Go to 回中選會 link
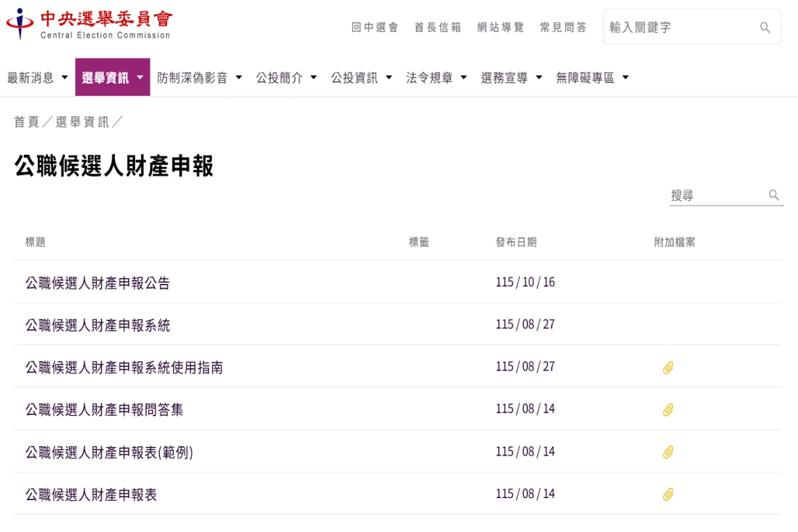Image resolution: width=798 pixels, height=532 pixels. coord(375,27)
